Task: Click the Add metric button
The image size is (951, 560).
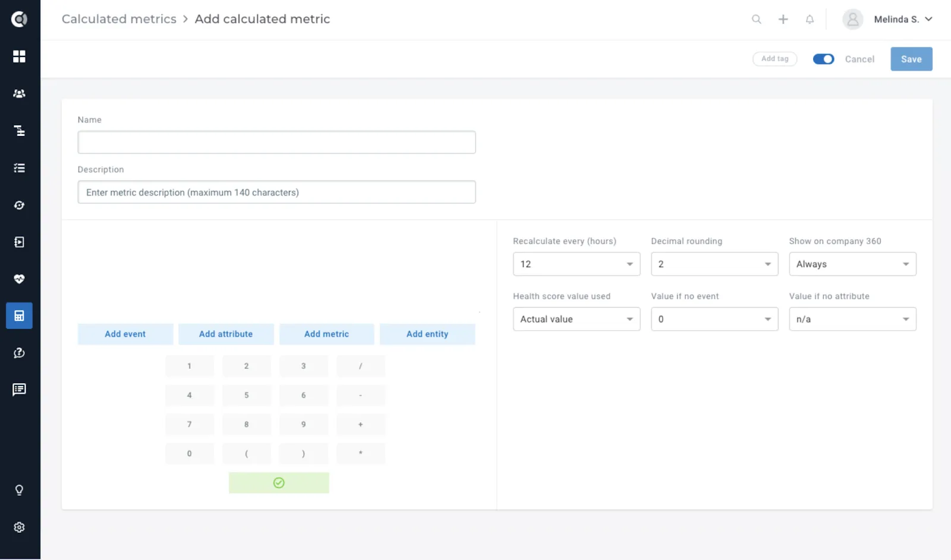Action: tap(326, 334)
